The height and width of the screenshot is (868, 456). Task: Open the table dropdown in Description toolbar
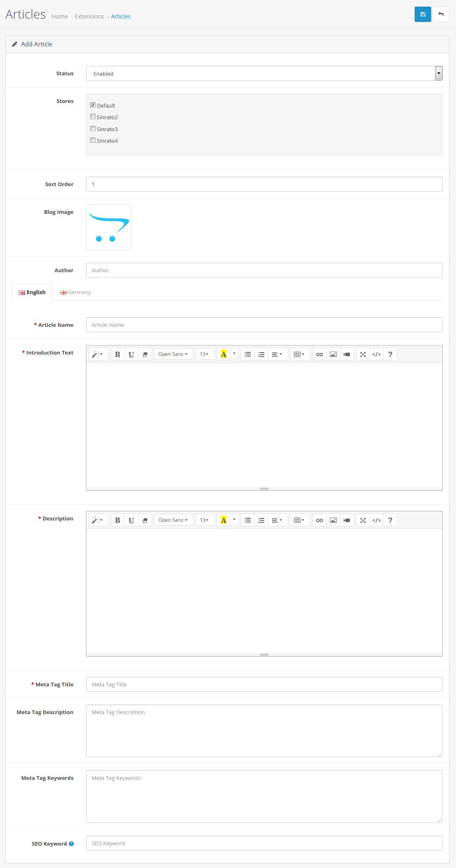300,520
